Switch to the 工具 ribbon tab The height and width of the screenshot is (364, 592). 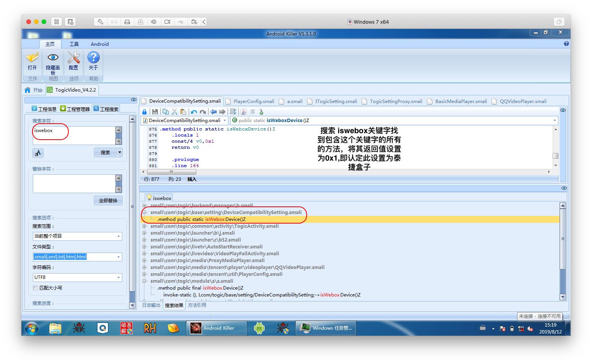tap(74, 44)
